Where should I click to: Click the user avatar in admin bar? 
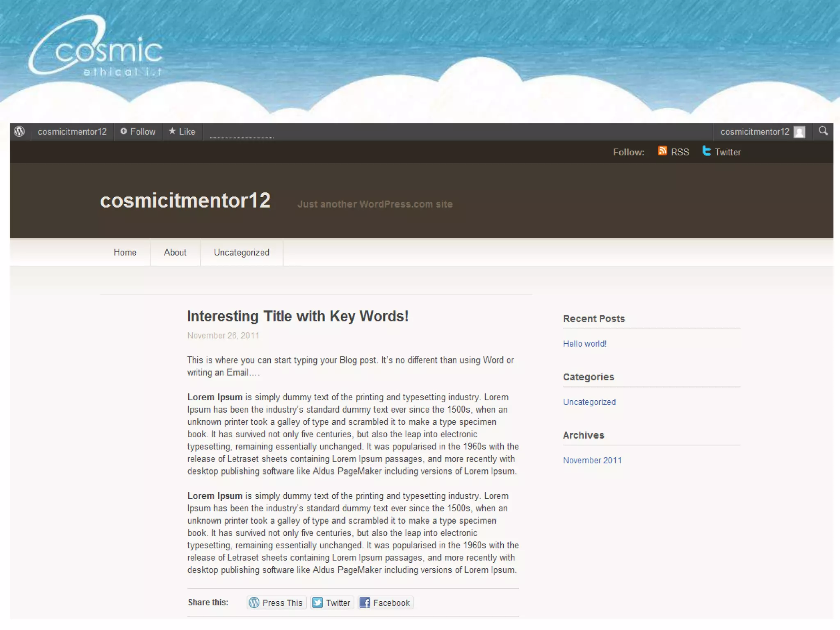tap(799, 132)
